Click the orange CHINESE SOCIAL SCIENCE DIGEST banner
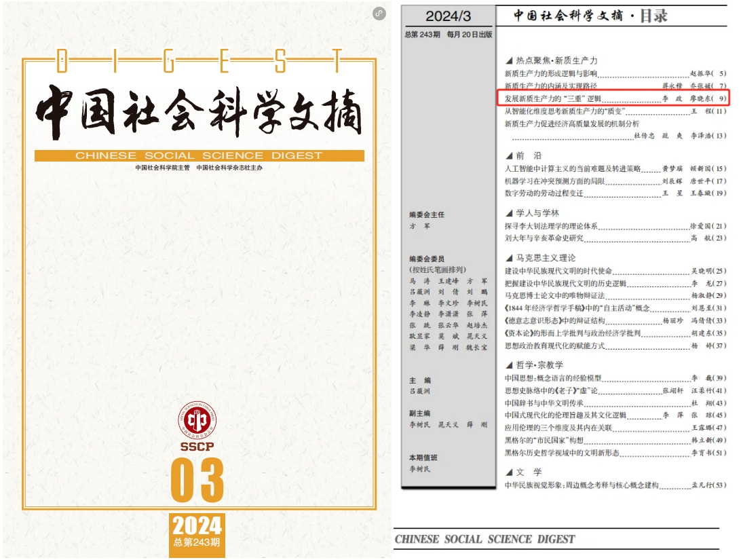 198,155
